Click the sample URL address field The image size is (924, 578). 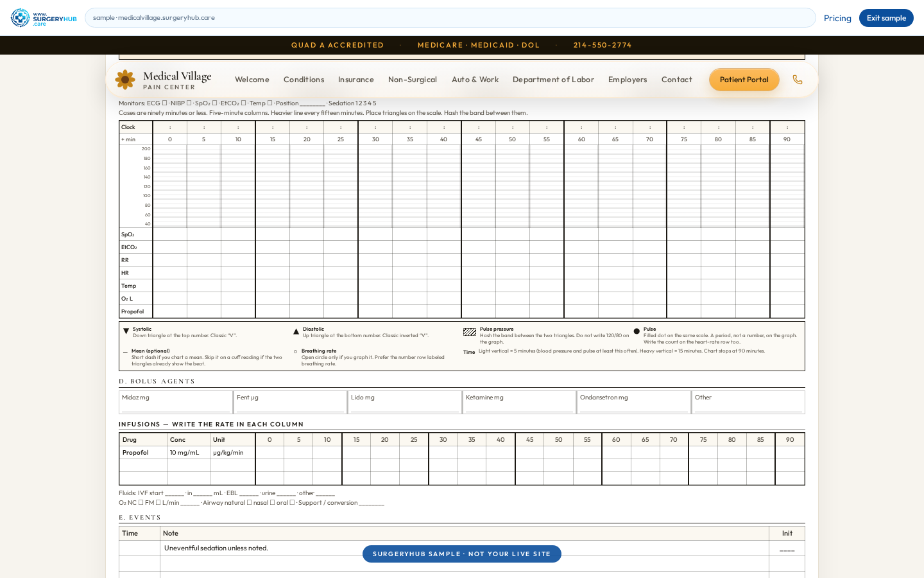[x=450, y=17]
